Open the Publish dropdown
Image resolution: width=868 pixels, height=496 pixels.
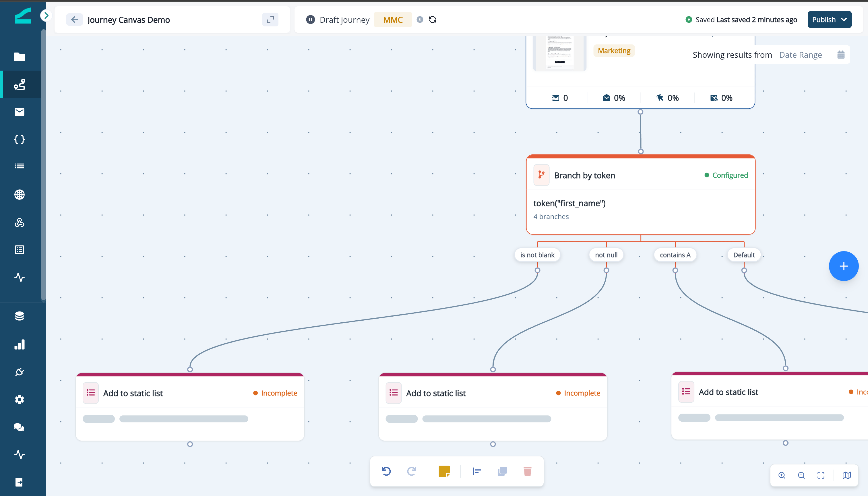pyautogui.click(x=830, y=20)
